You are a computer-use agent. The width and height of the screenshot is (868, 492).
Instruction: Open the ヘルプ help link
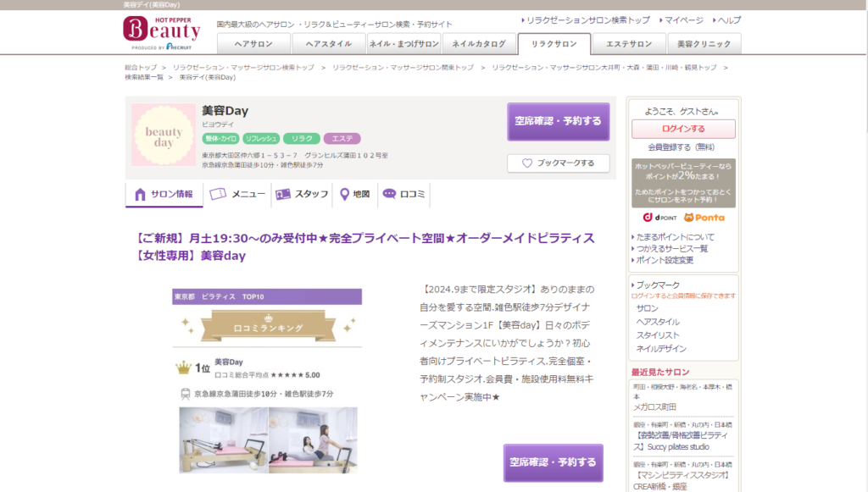pyautogui.click(x=727, y=19)
